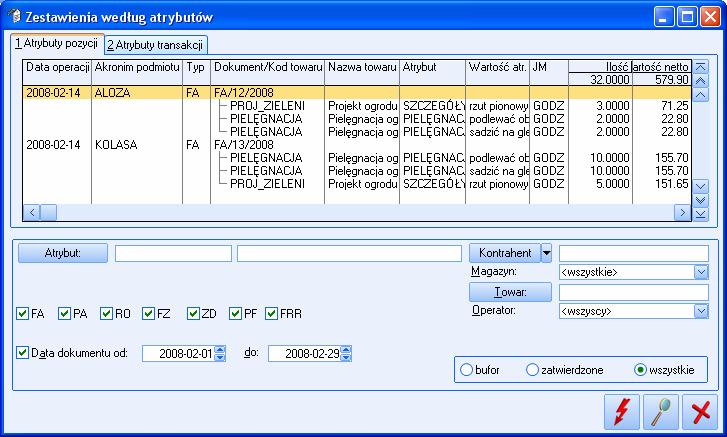The width and height of the screenshot is (727, 437).
Task: Click the KOLASA contractor cell
Action: pos(137,145)
